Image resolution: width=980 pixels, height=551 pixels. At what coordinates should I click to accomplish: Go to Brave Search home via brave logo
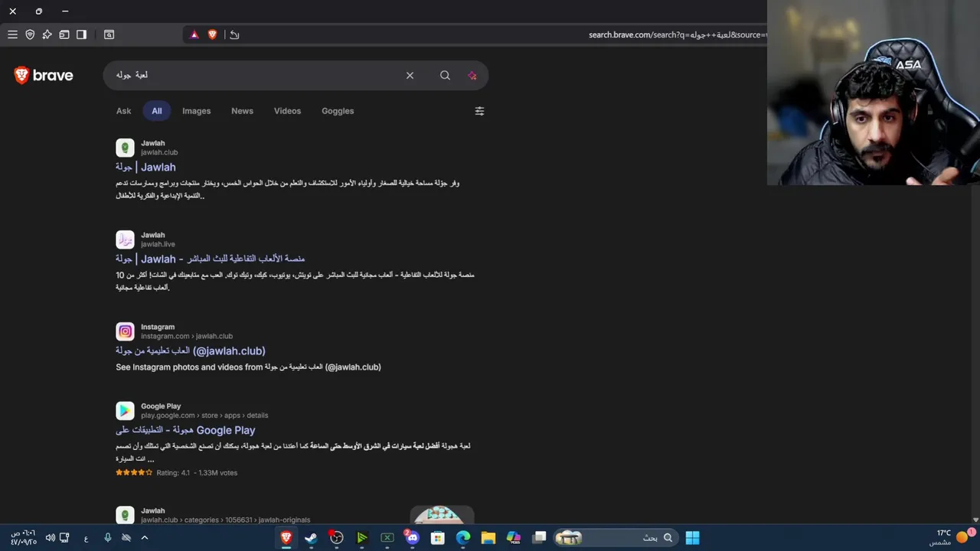44,75
